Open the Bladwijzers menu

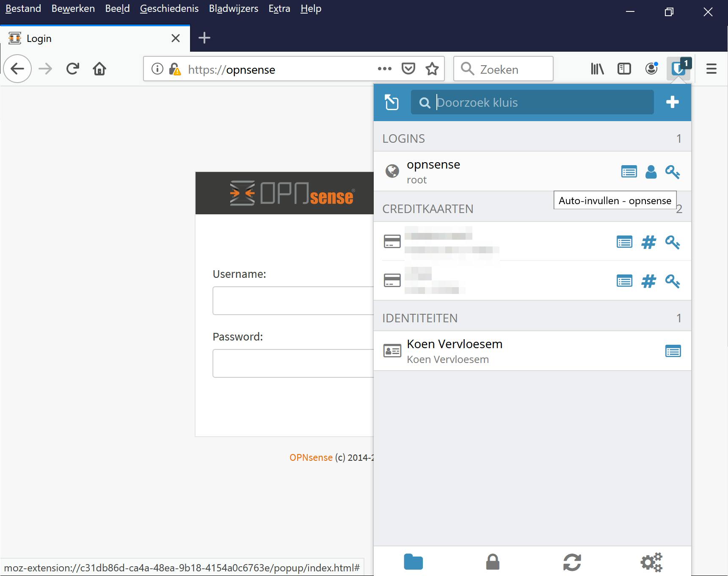(x=234, y=8)
